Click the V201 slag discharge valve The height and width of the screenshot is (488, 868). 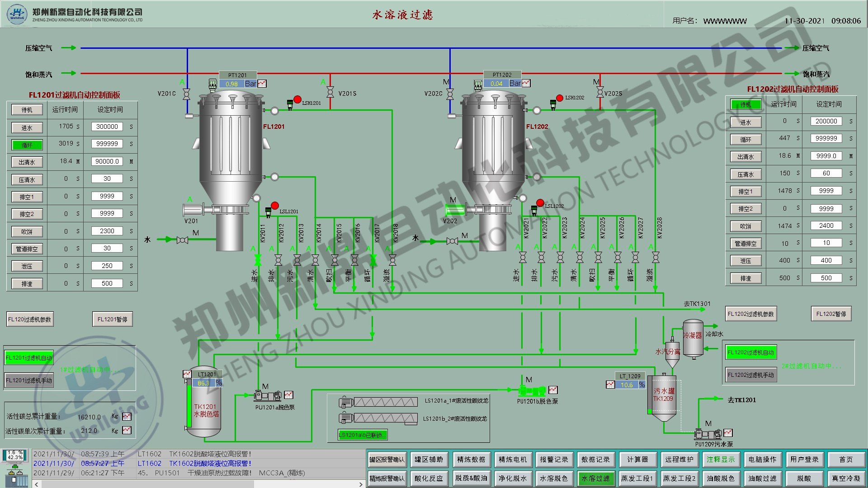pos(193,210)
